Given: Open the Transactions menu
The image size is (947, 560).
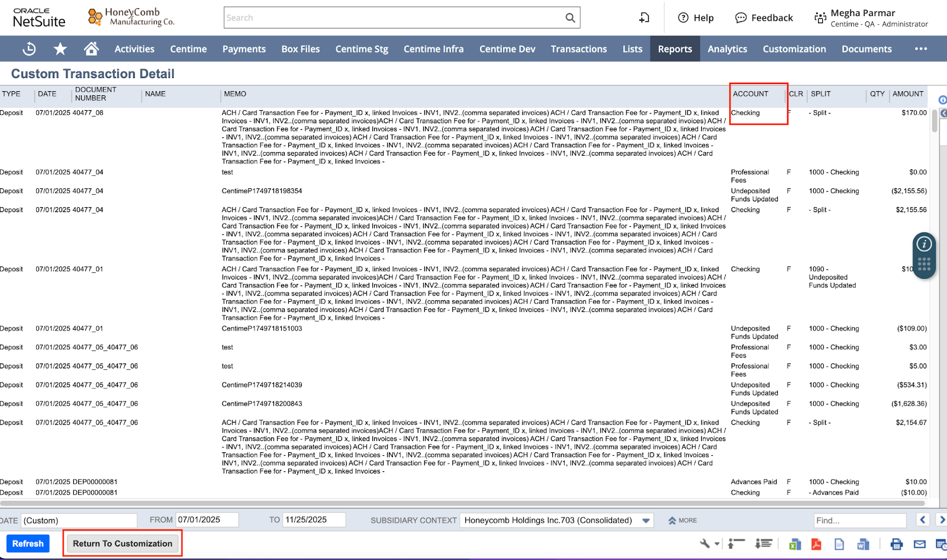Looking at the screenshot, I should click(x=578, y=49).
